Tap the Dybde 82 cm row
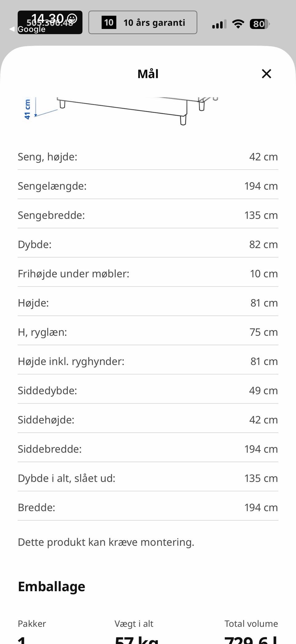 point(148,244)
